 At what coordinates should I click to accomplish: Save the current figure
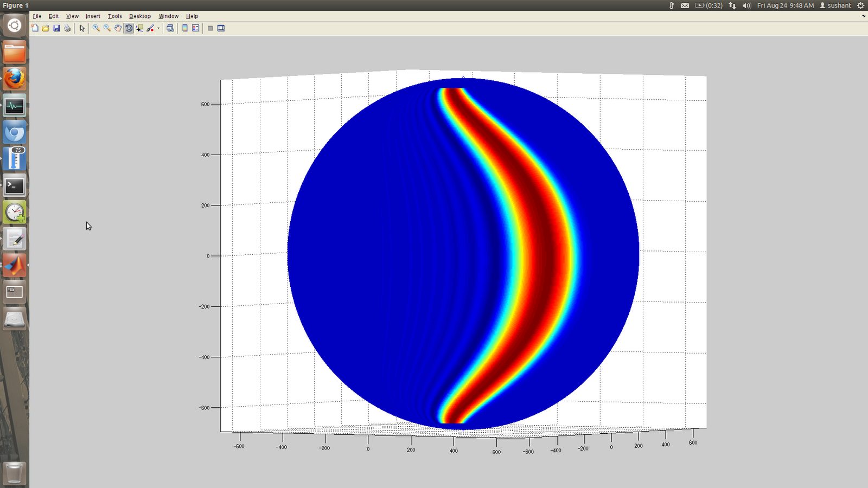point(56,28)
